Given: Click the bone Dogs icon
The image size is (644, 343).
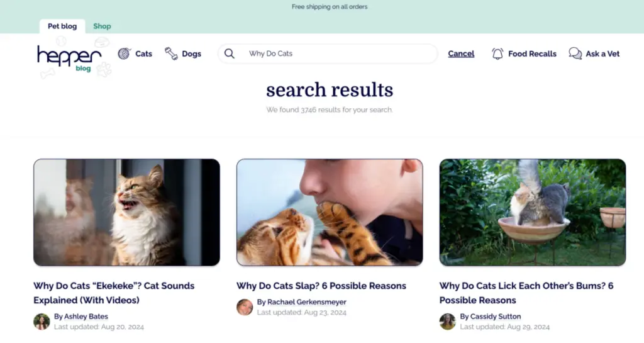Looking at the screenshot, I should click(x=171, y=53).
